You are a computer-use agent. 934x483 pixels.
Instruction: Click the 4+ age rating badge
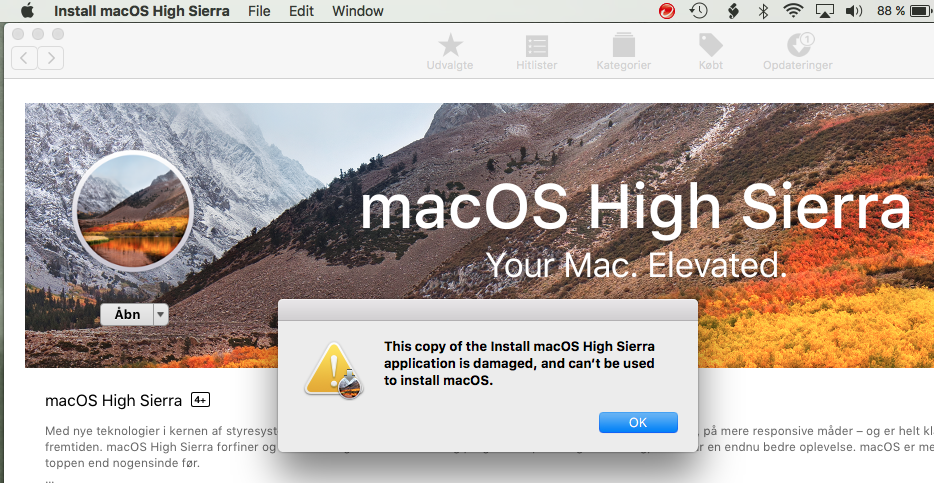[200, 400]
